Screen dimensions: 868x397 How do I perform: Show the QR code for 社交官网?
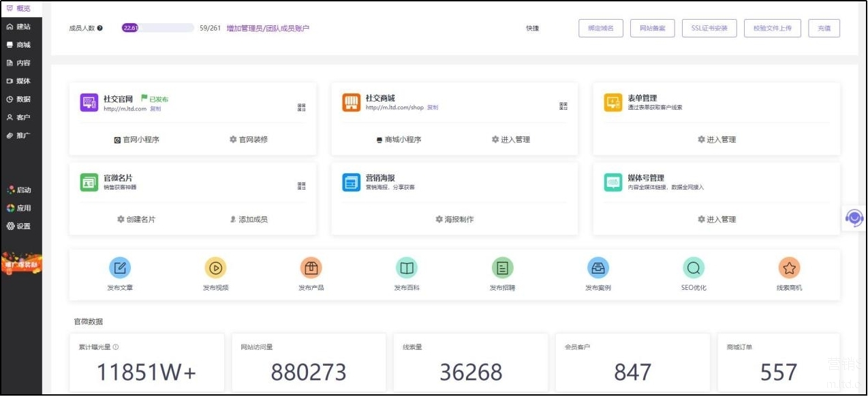pos(302,107)
